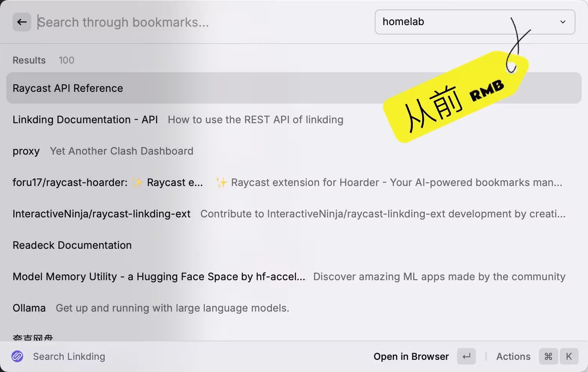Click the Search Linkding label

pos(69,356)
